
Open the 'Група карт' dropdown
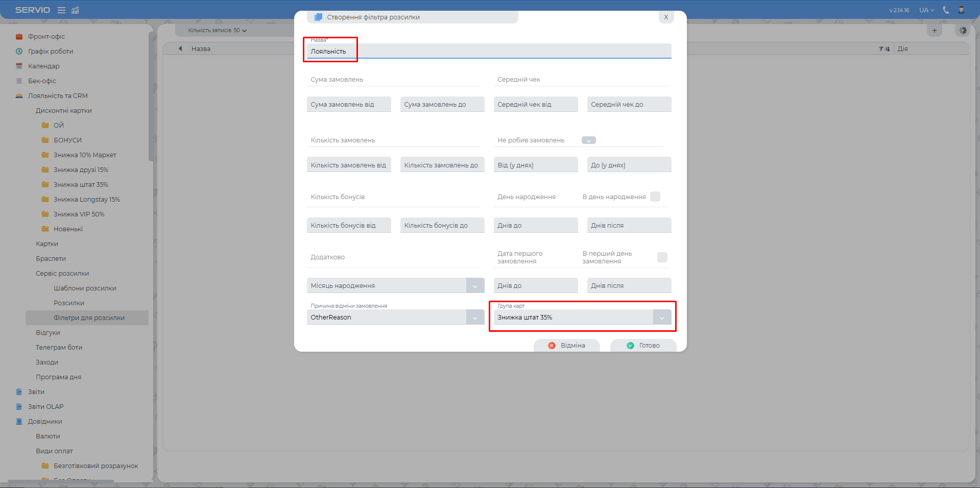(662, 318)
